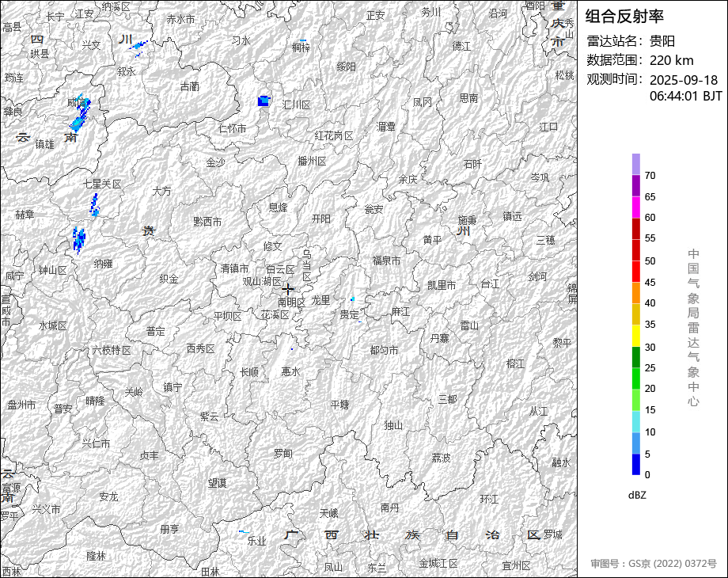
Task: Click the '罗甸' map label
Action: click(282, 453)
